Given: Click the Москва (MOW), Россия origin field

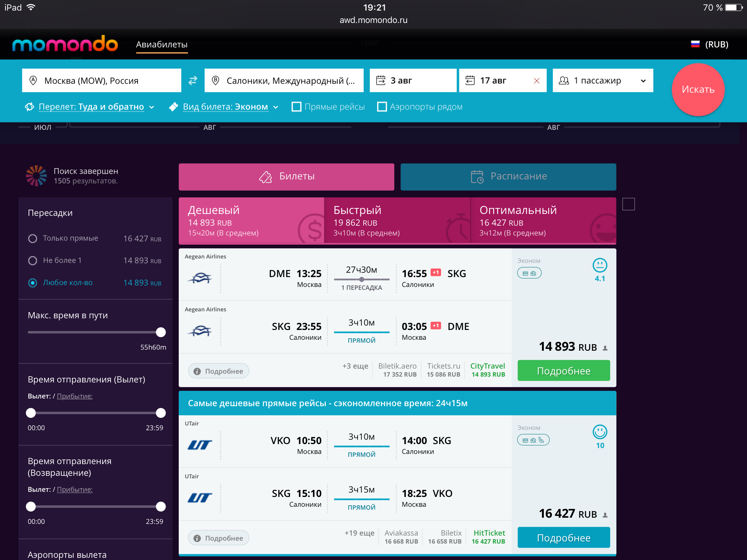Looking at the screenshot, I should (101, 81).
